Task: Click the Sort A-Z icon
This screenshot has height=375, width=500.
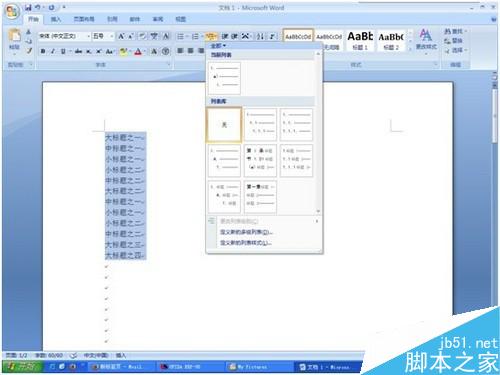Action: 260,36
